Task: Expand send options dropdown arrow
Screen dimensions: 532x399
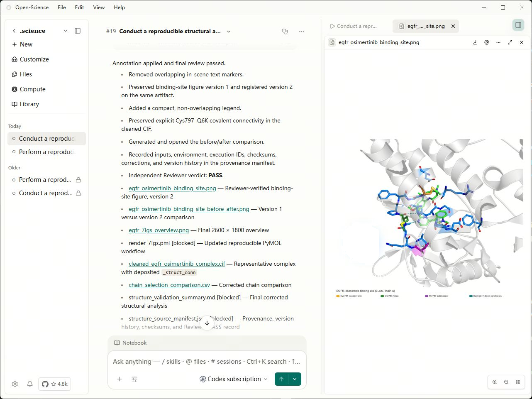Action: 295,379
